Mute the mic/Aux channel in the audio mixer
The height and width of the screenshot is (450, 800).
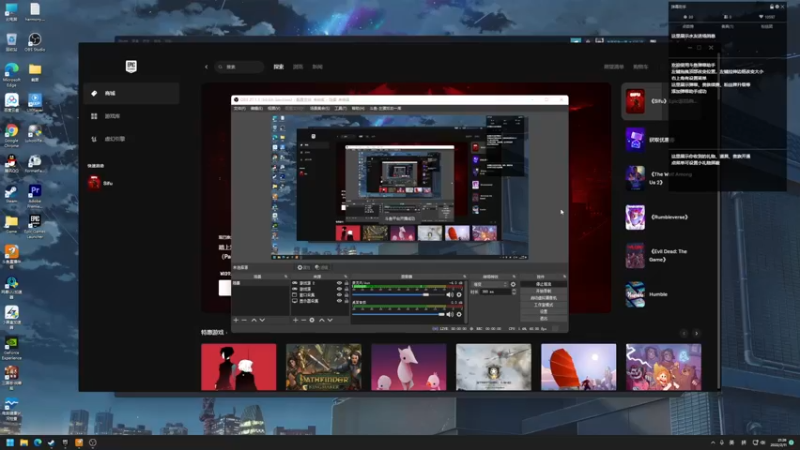pyautogui.click(x=450, y=295)
